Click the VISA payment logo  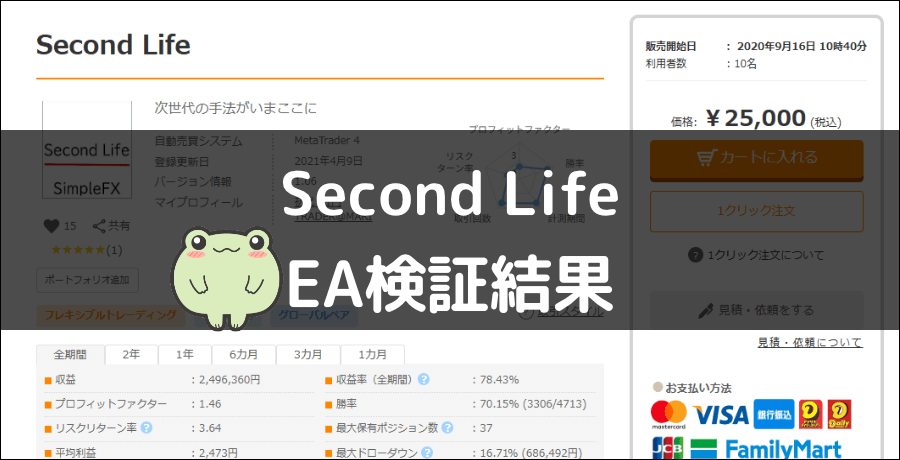[x=720, y=415]
